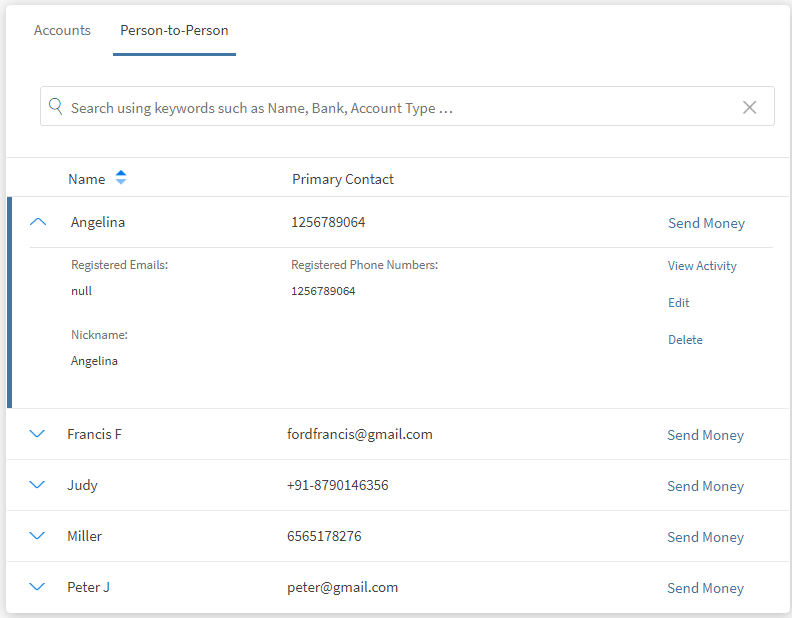Send Money to Judy

coord(705,486)
